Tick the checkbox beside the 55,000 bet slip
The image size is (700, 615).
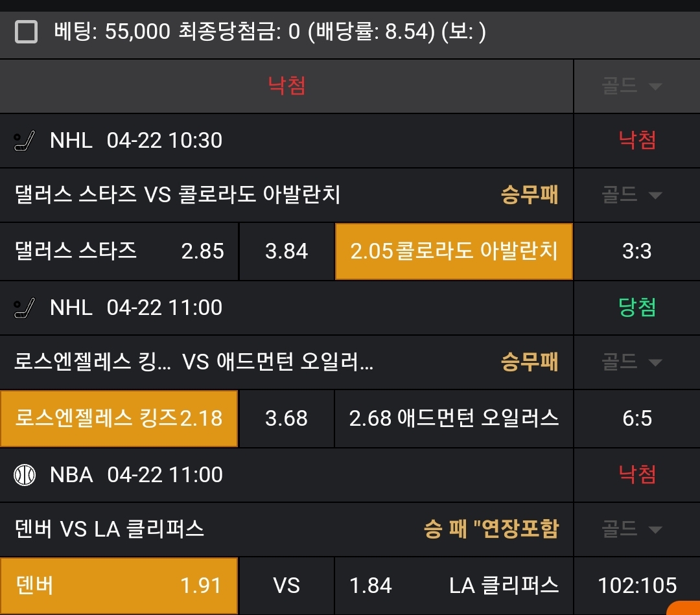click(x=26, y=31)
